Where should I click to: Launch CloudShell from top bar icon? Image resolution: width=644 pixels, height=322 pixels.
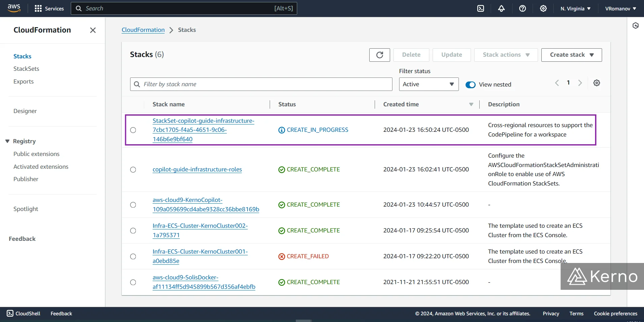(x=481, y=8)
